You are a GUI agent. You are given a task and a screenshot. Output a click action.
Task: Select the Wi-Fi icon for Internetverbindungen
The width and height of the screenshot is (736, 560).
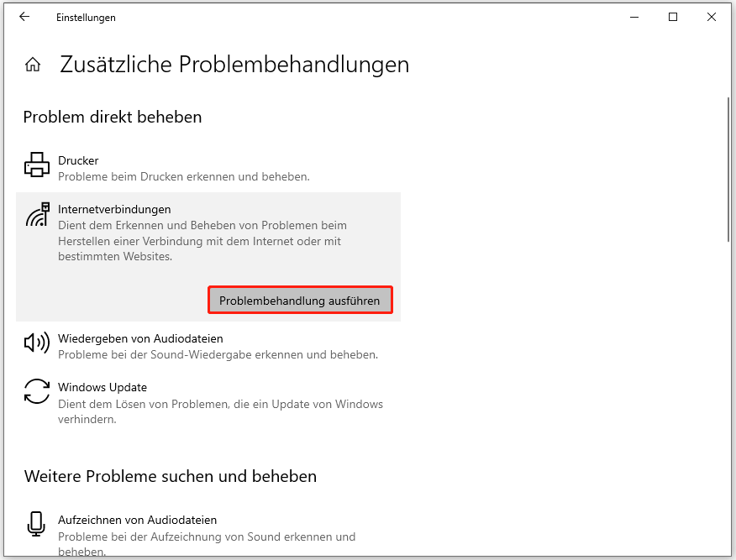(37, 216)
